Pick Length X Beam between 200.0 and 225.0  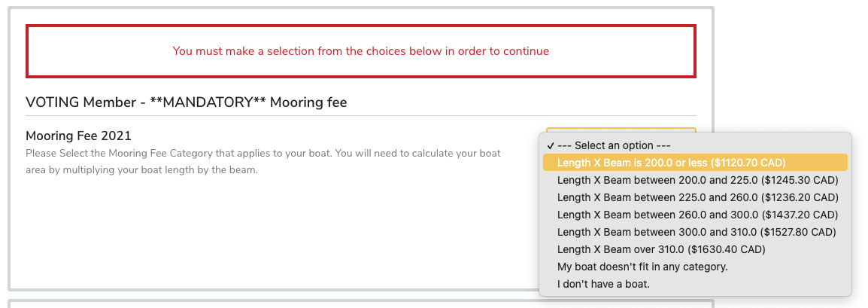click(x=697, y=180)
